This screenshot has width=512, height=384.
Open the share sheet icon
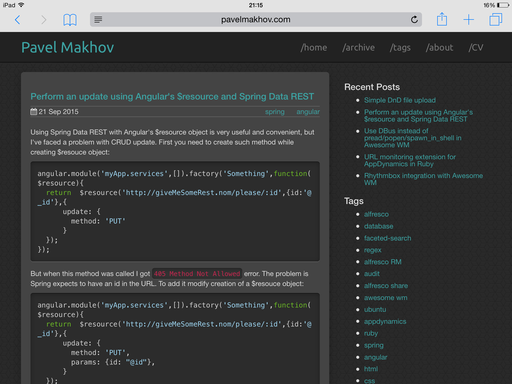point(442,19)
